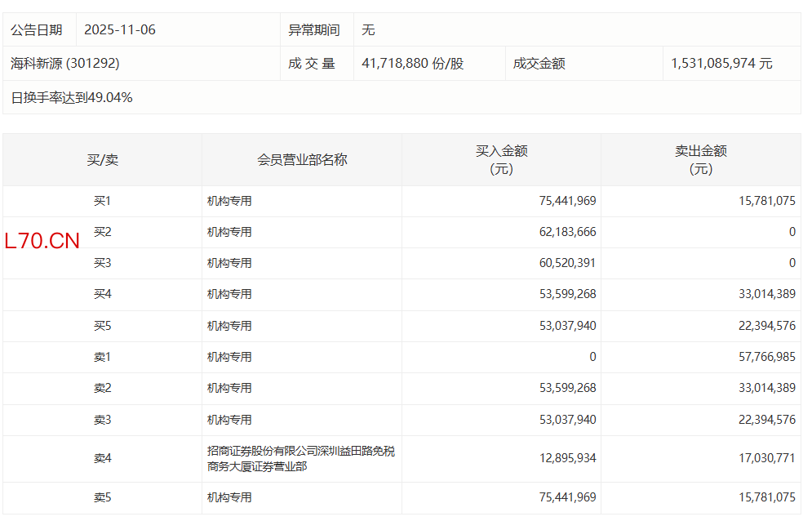Click the 日换手率达到49.04% notice text
This screenshot has height=530, width=812.
72,98
